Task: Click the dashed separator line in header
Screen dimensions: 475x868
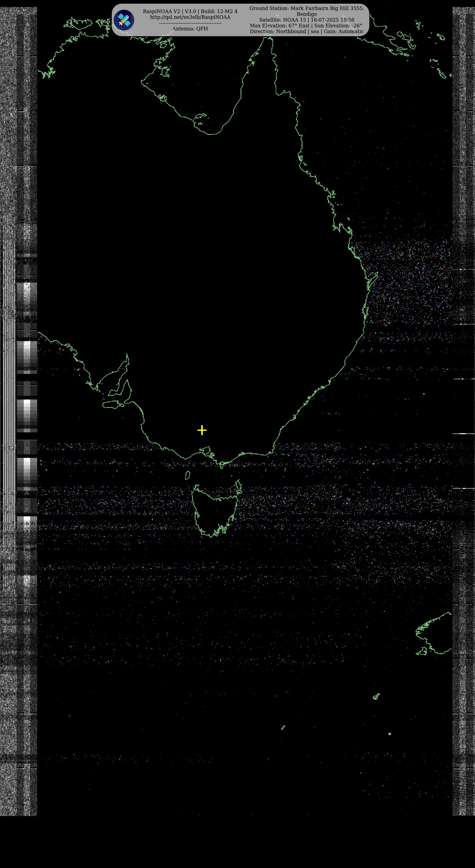Action: point(190,23)
